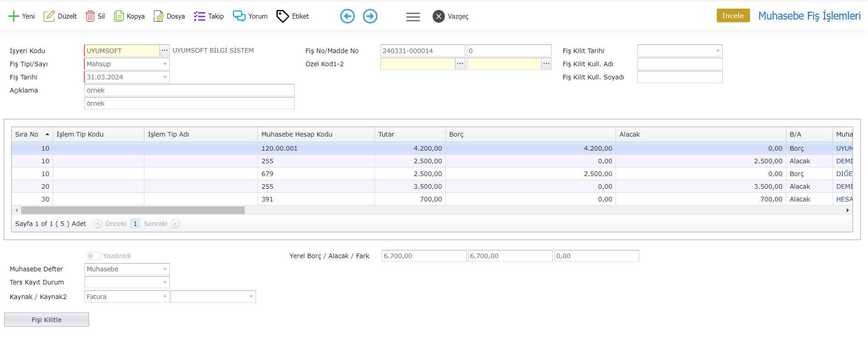868x343 pixels.
Task: Click the Yeni (new) plus icon
Action: pos(14,16)
